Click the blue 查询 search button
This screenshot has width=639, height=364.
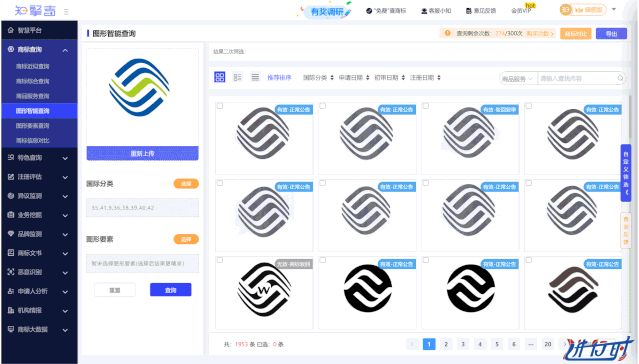click(170, 290)
